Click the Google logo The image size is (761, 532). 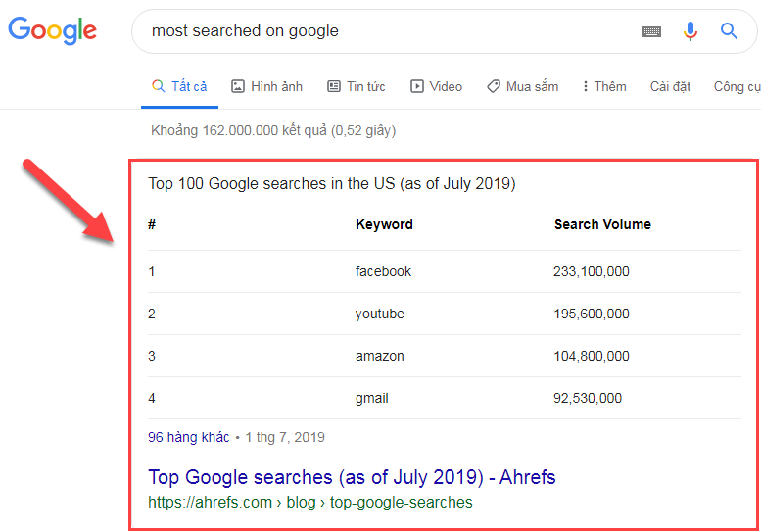click(53, 30)
